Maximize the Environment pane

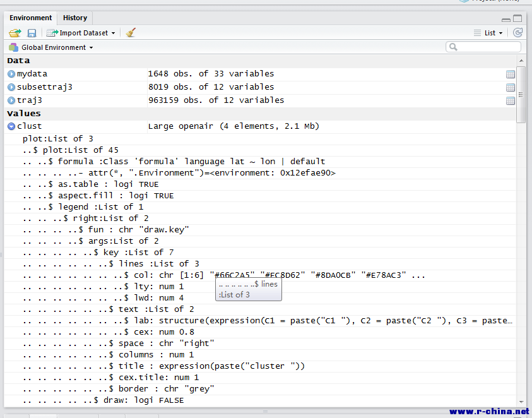517,18
